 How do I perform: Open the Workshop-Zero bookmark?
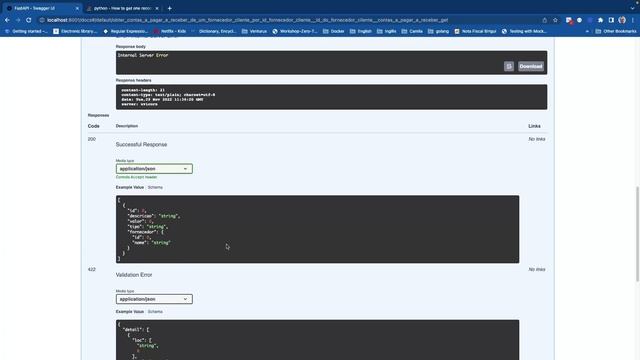coord(295,31)
